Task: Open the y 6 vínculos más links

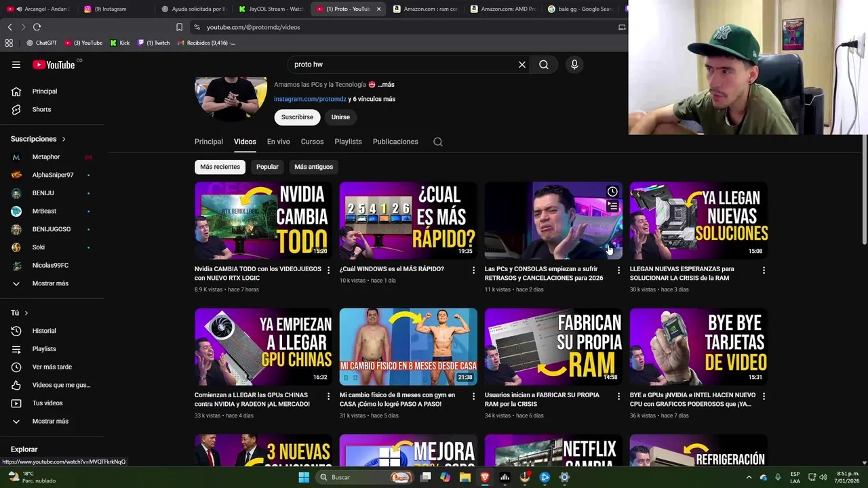Action: pyautogui.click(x=372, y=99)
